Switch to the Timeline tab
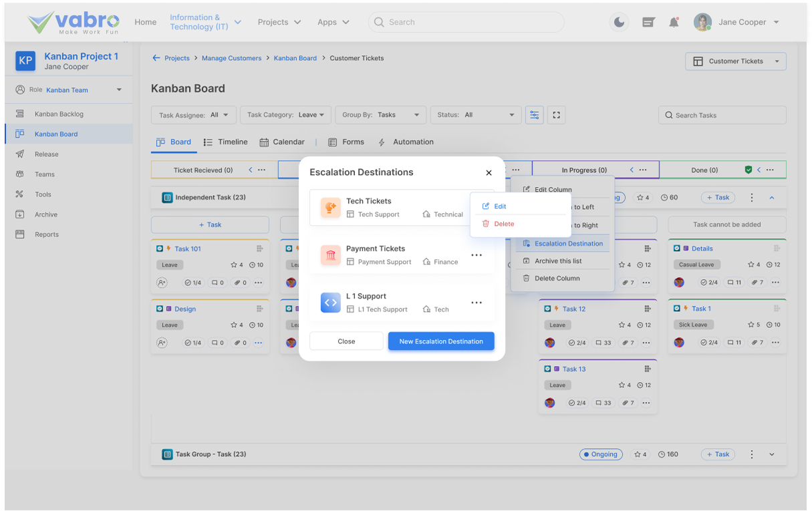This screenshot has height=511, width=812. [x=225, y=142]
